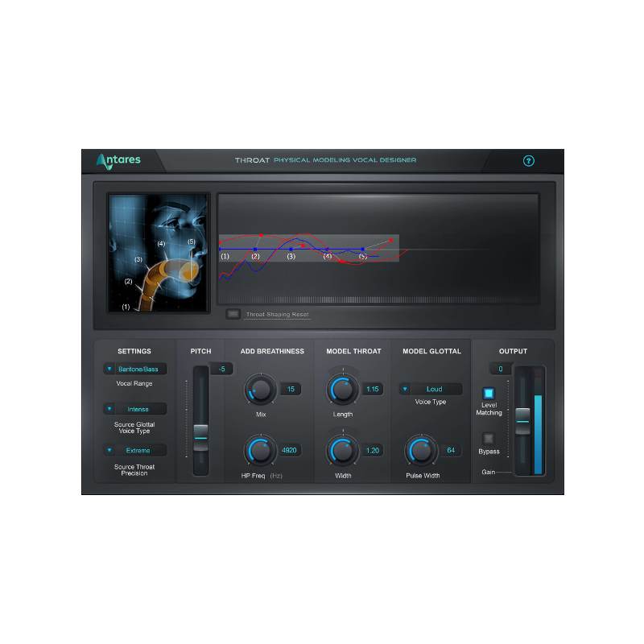Click blue throat point (1) in graph
This screenshot has height=644, width=644.
pyautogui.click(x=220, y=250)
